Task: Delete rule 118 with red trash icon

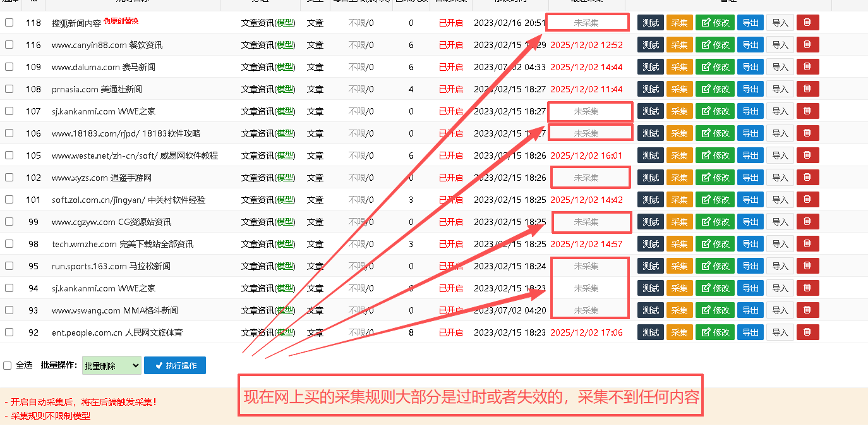Action: tap(807, 23)
